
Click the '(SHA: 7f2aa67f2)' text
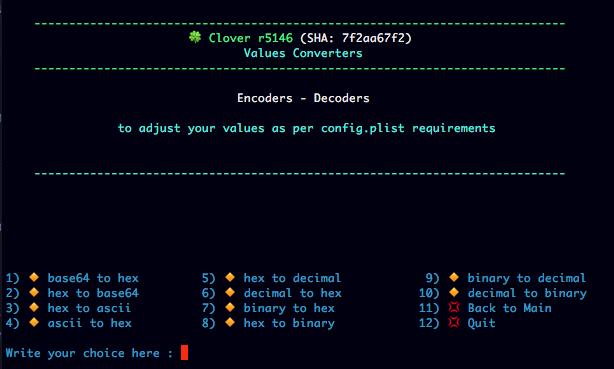[x=356, y=38]
